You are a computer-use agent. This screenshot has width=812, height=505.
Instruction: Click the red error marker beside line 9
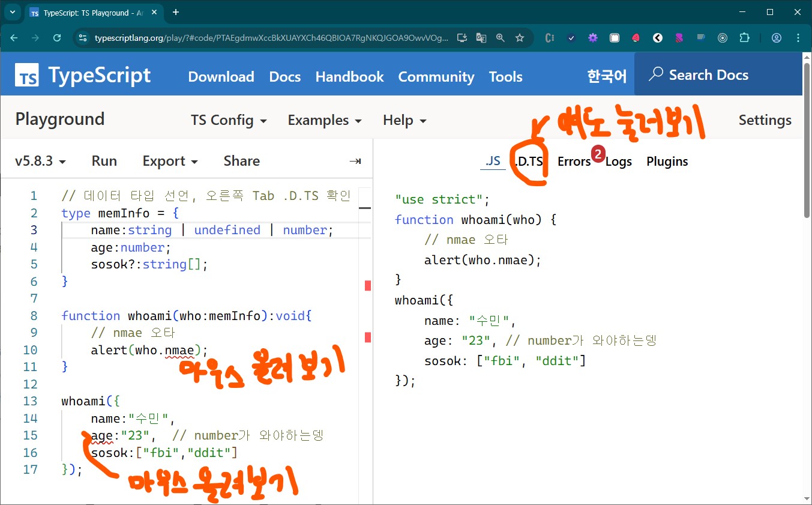368,337
